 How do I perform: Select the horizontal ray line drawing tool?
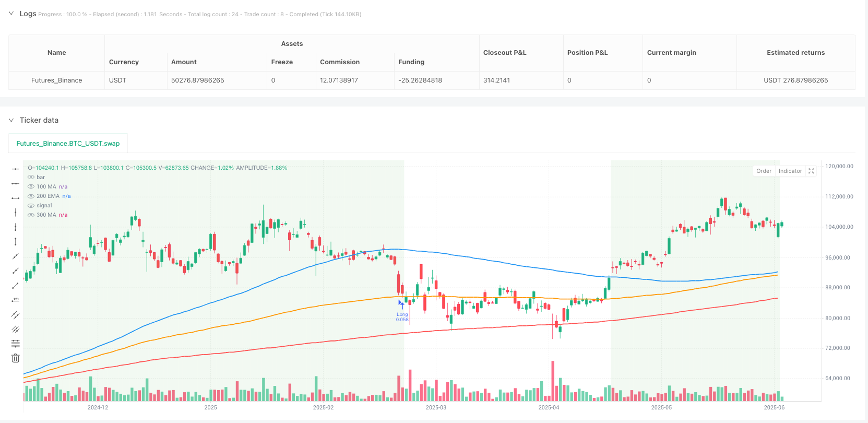point(16,183)
